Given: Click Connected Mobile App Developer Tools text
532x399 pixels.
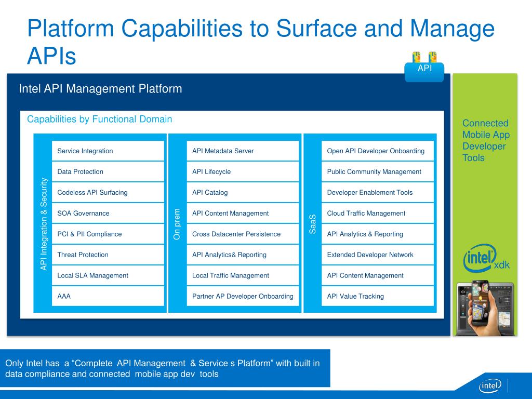Looking at the screenshot, I should (486, 140).
